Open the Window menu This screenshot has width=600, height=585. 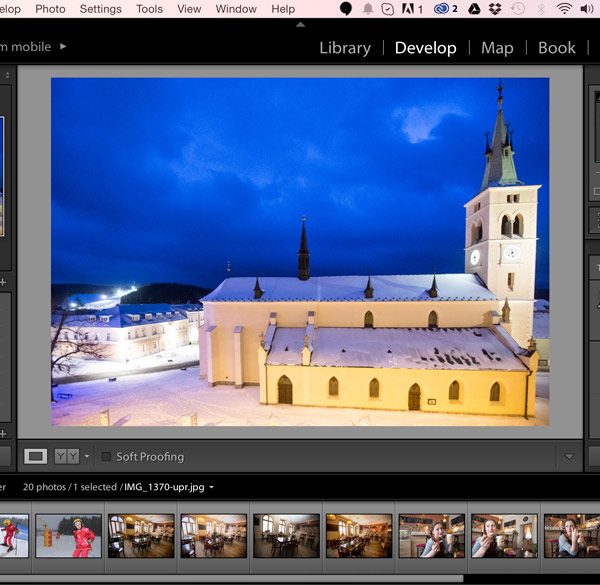tap(236, 9)
